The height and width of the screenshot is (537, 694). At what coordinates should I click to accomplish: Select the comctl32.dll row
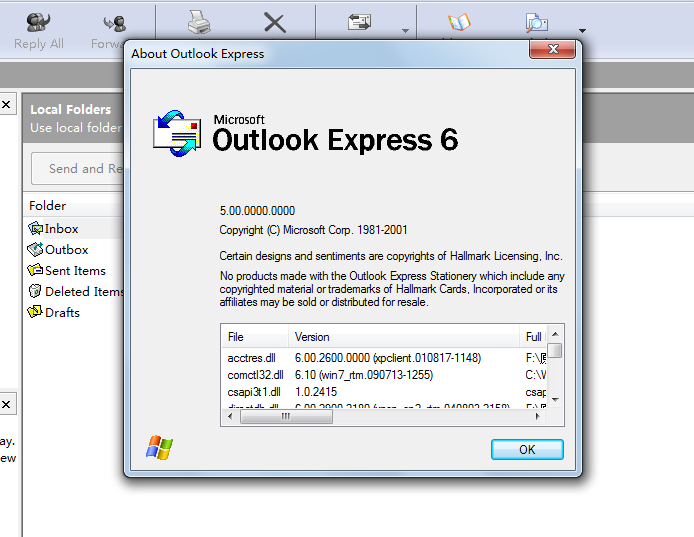click(384, 375)
